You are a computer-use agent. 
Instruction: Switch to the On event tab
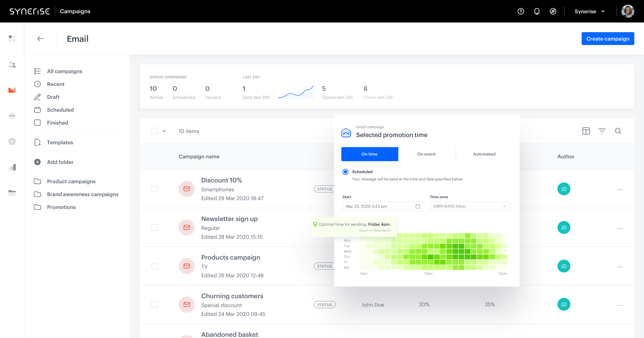point(426,154)
